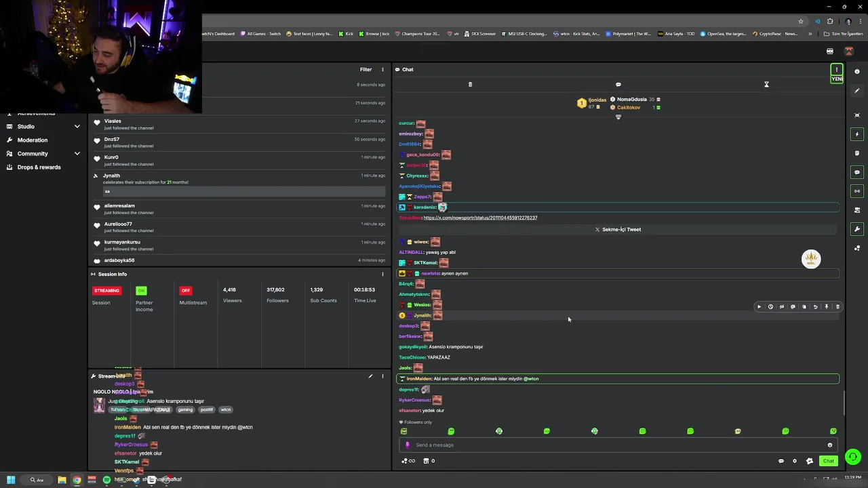Select first green emote in quick row
This screenshot has height=488, width=868.
point(403,431)
